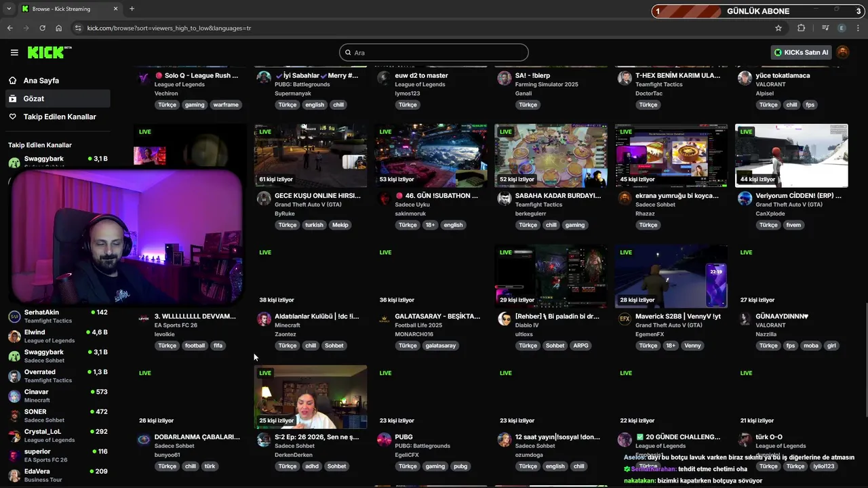Open EgeliCFX's channel avatar
The height and width of the screenshot is (488, 868).
click(x=384, y=439)
